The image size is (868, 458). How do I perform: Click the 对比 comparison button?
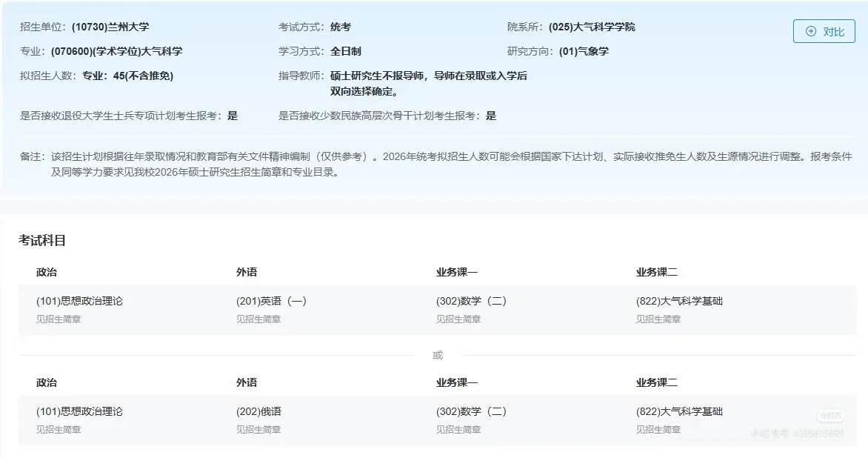click(x=822, y=31)
